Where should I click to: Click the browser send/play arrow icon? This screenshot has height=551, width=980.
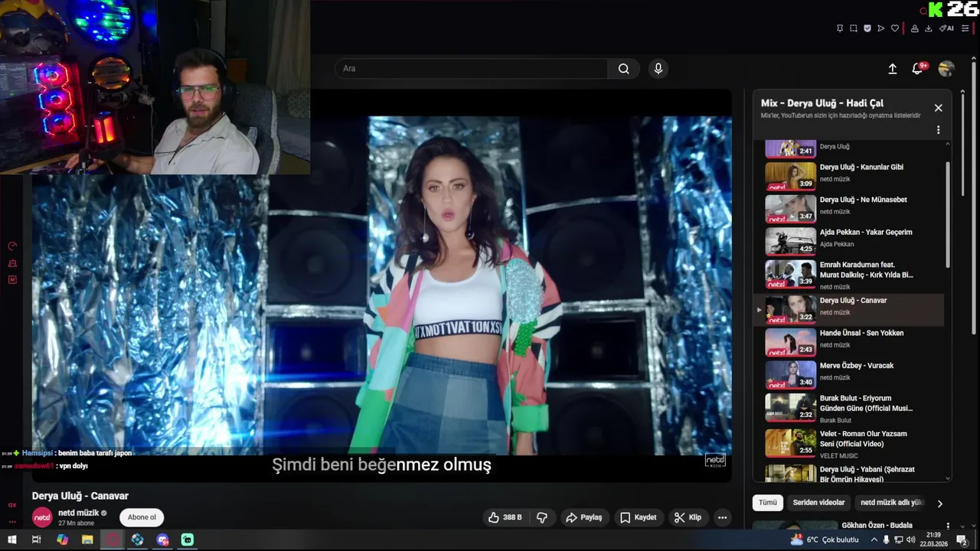(x=881, y=28)
